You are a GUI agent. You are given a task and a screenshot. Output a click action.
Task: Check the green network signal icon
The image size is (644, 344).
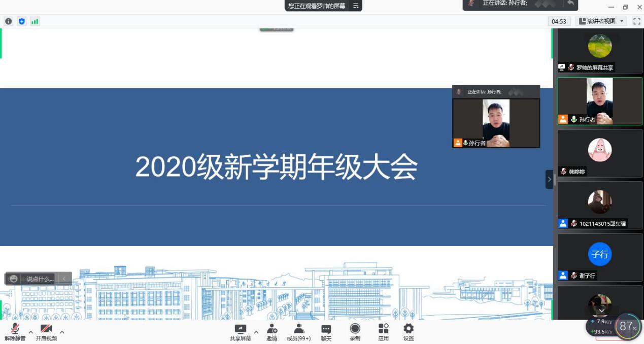[x=35, y=21]
